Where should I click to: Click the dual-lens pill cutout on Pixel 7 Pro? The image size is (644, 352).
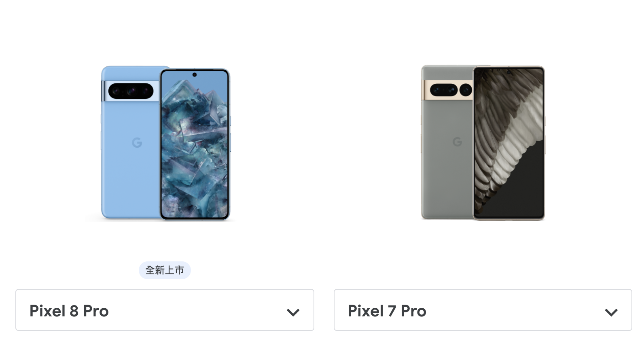(444, 90)
